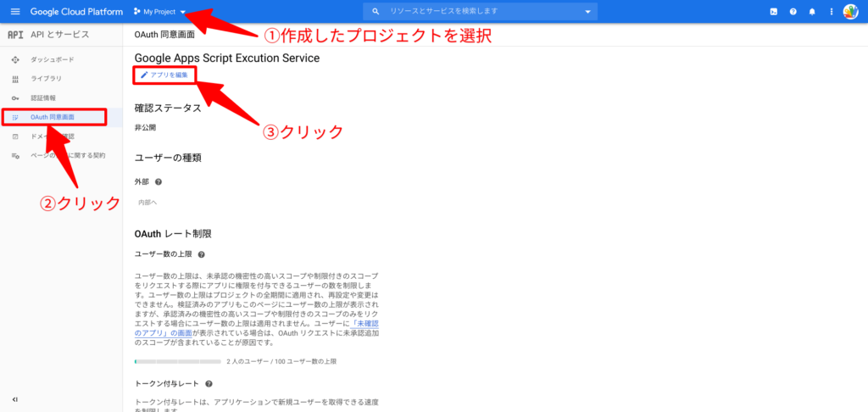Open the account avatar
868x412 pixels.
850,12
